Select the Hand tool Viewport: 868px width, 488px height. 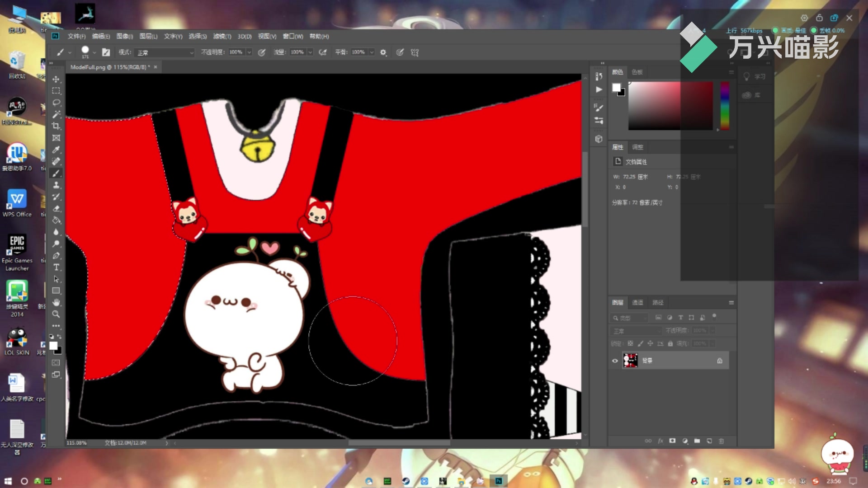point(56,302)
